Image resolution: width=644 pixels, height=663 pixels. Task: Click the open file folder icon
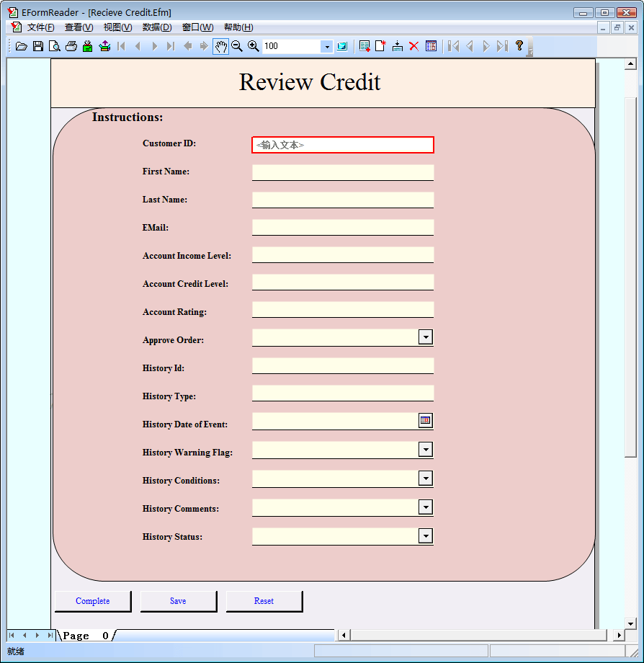point(22,46)
